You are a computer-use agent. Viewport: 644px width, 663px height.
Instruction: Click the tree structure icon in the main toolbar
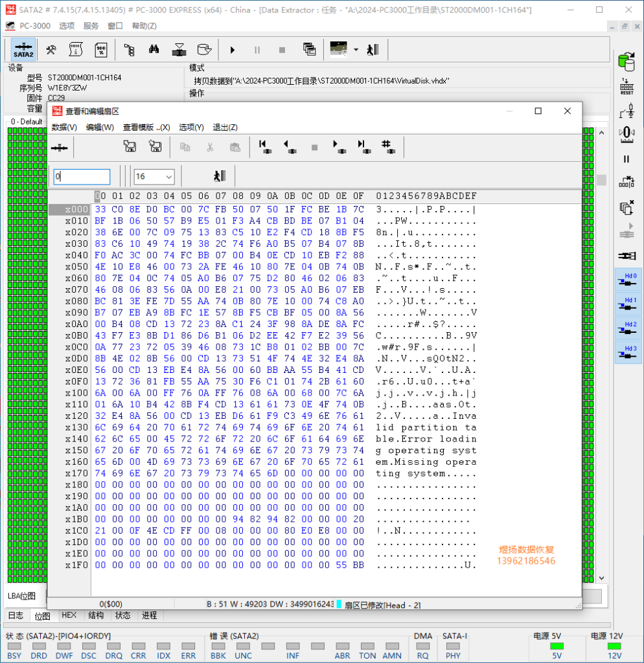[129, 50]
